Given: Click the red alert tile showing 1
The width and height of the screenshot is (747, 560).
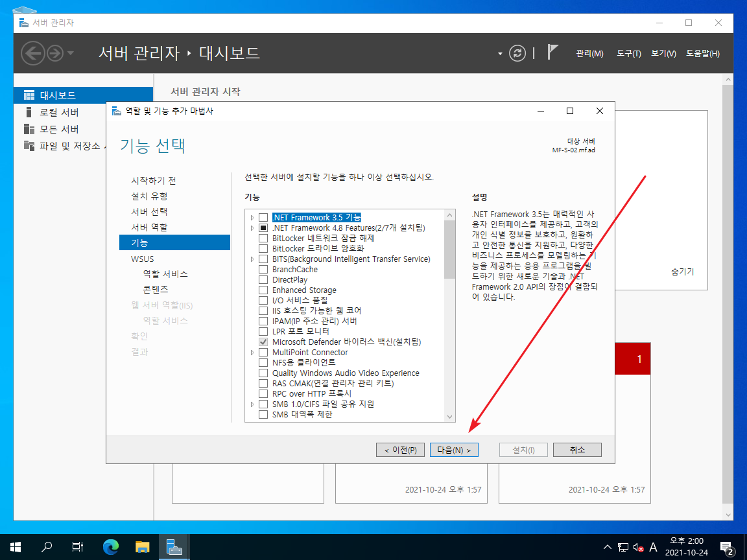Looking at the screenshot, I should point(633,358).
